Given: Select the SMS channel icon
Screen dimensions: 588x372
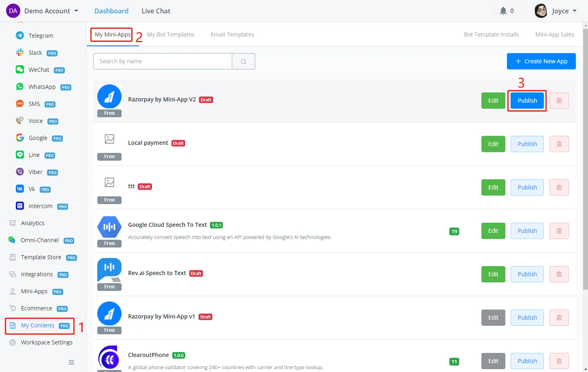Looking at the screenshot, I should 20,103.
